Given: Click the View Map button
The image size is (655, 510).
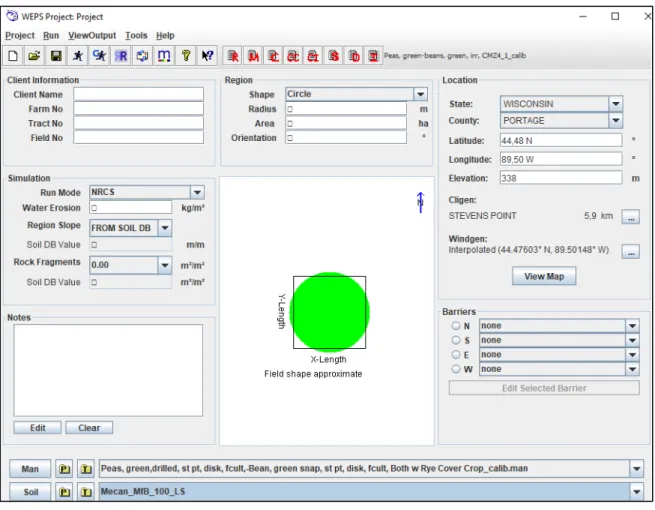Looking at the screenshot, I should pos(544,277).
